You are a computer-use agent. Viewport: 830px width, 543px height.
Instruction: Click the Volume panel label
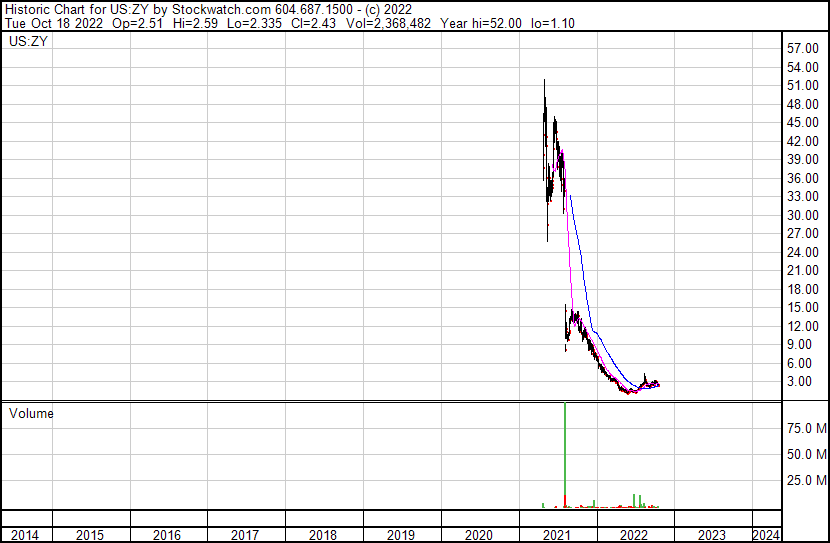31,413
